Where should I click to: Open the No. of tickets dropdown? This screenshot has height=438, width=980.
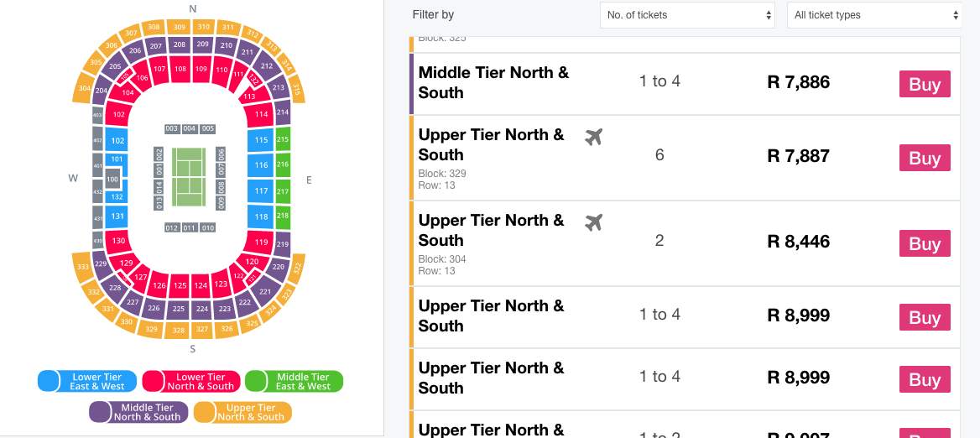click(x=687, y=15)
